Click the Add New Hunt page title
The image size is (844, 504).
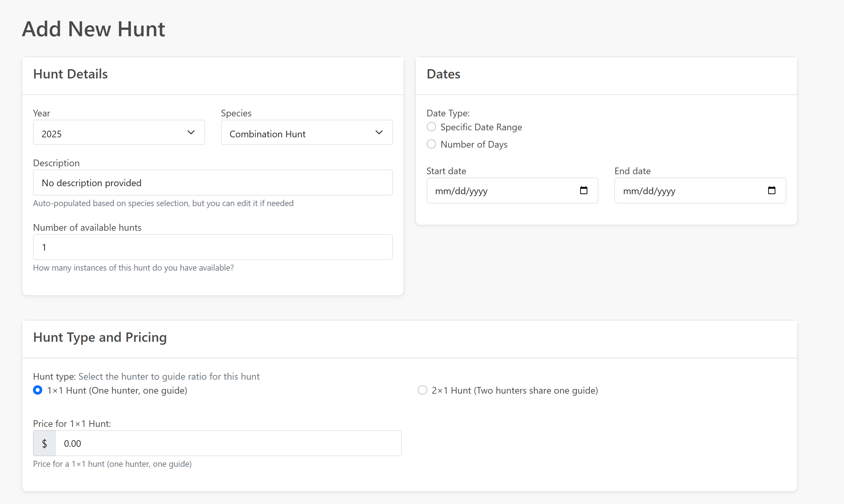[x=94, y=29]
